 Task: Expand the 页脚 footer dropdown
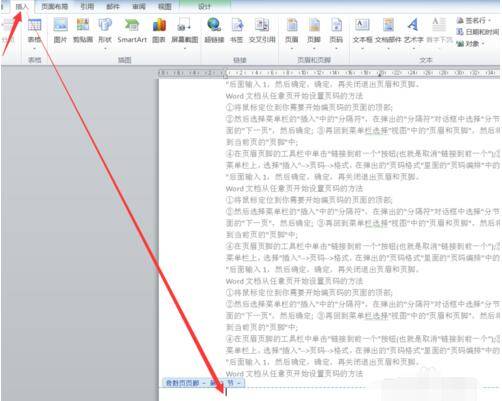pyautogui.click(x=314, y=49)
